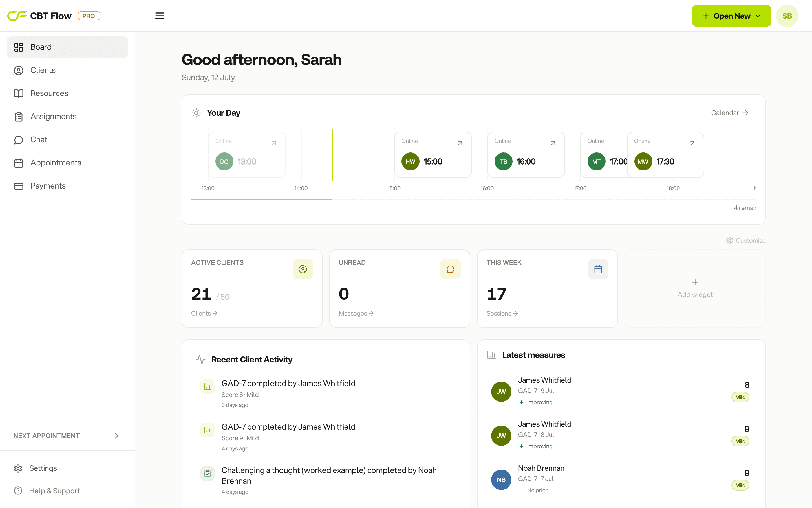Image resolution: width=812 pixels, height=508 pixels.
Task: Open the 17:30 MW session arrow icon
Action: (692, 143)
